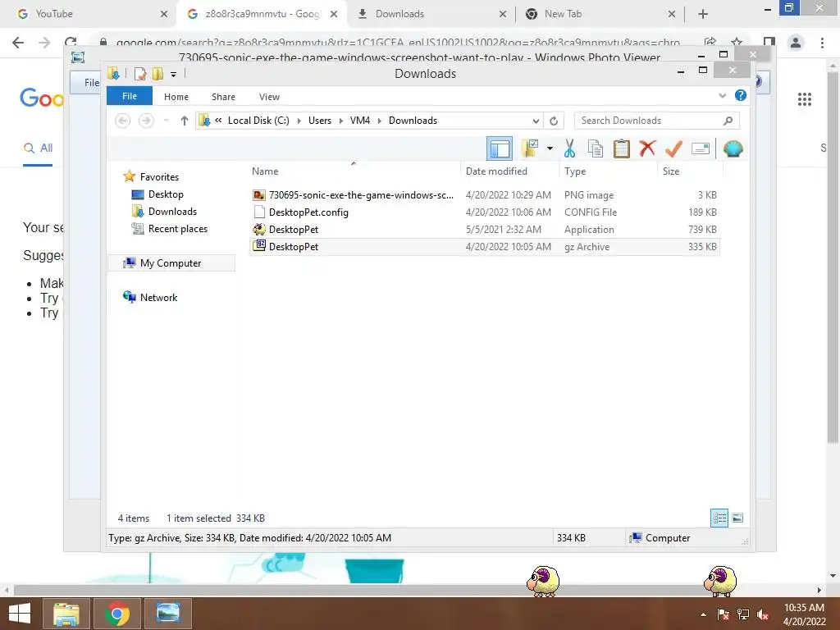Open the folder options icon in toolbar

click(530, 148)
